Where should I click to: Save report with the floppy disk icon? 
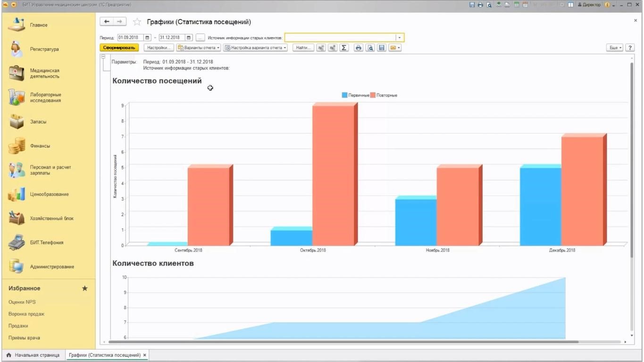click(x=382, y=48)
